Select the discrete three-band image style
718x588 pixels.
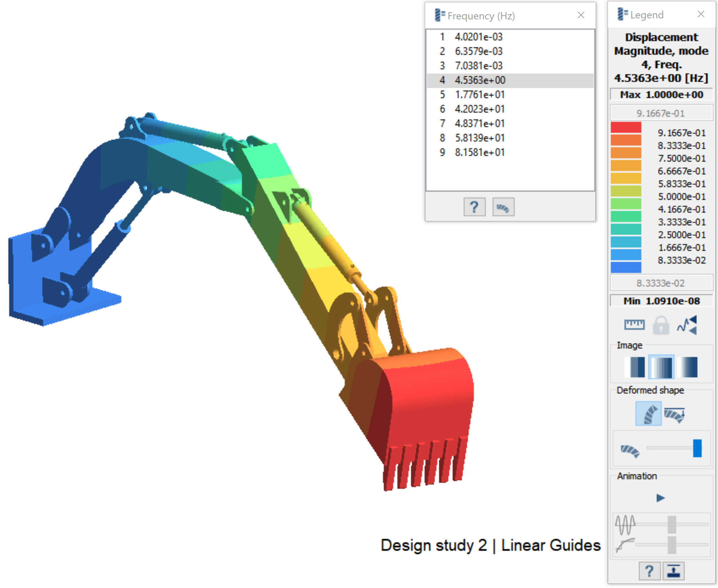[634, 367]
